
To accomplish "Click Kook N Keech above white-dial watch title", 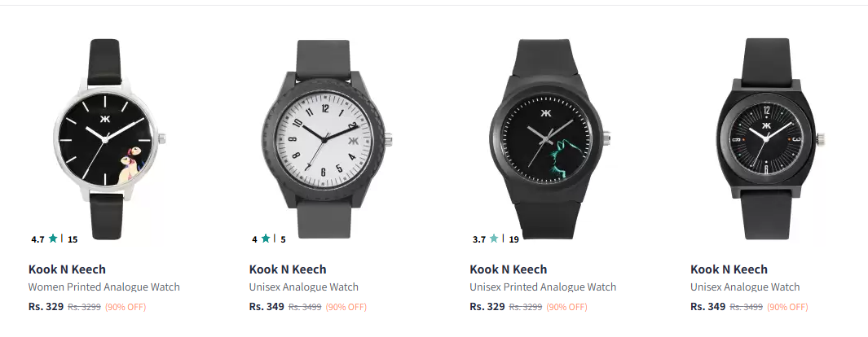I will 288,269.
